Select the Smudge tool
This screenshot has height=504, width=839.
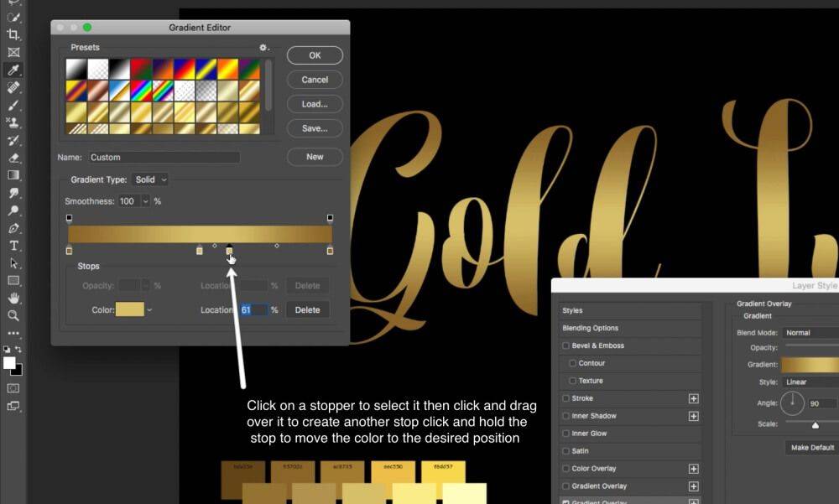tap(13, 193)
